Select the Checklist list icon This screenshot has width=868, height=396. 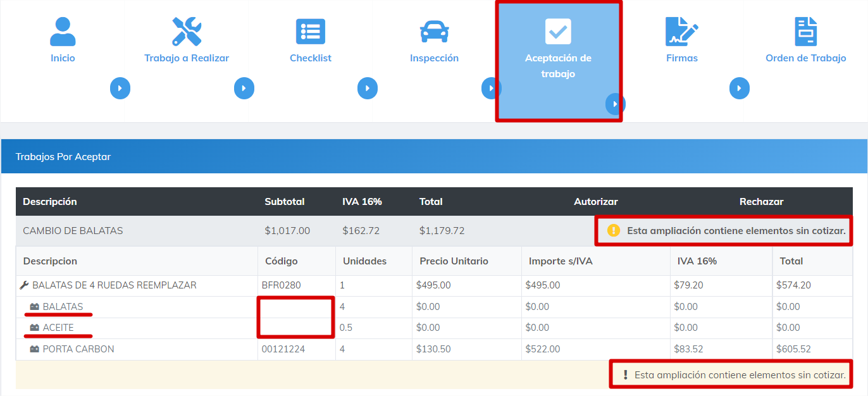click(x=311, y=31)
